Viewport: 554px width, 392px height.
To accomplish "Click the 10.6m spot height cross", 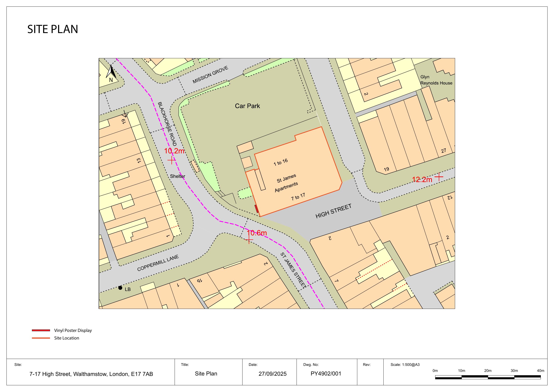I will point(249,240).
